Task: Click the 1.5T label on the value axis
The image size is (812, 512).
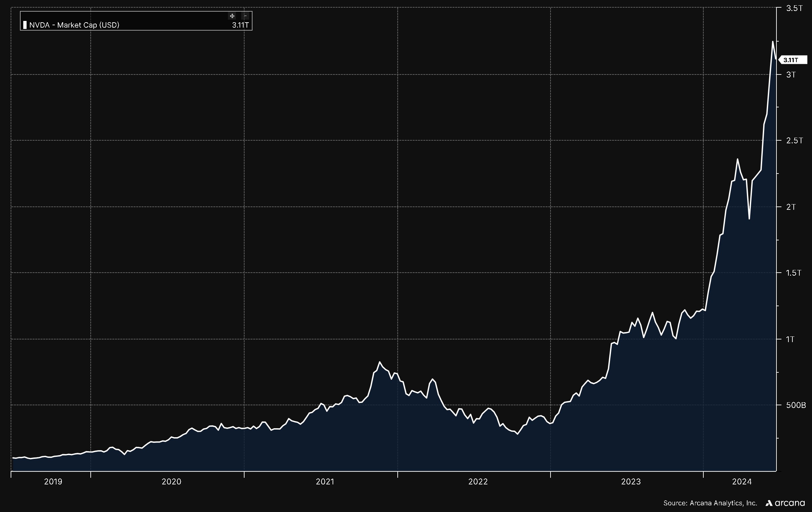Action: point(794,273)
